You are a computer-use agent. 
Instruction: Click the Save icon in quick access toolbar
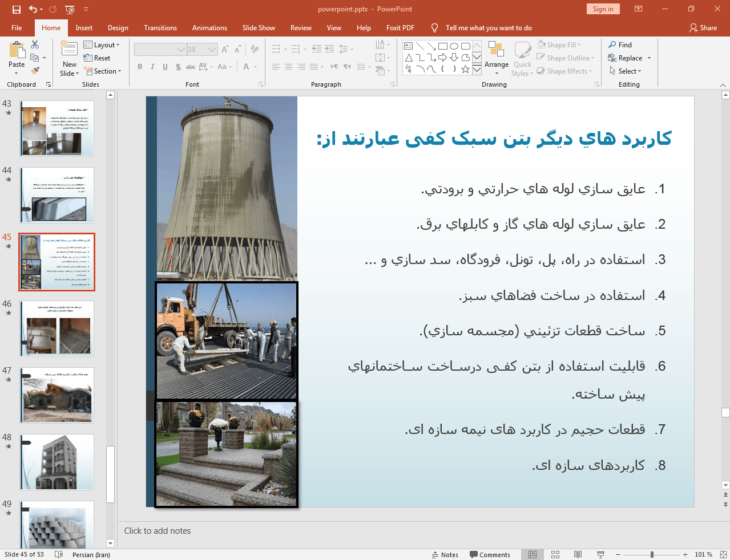pos(16,9)
